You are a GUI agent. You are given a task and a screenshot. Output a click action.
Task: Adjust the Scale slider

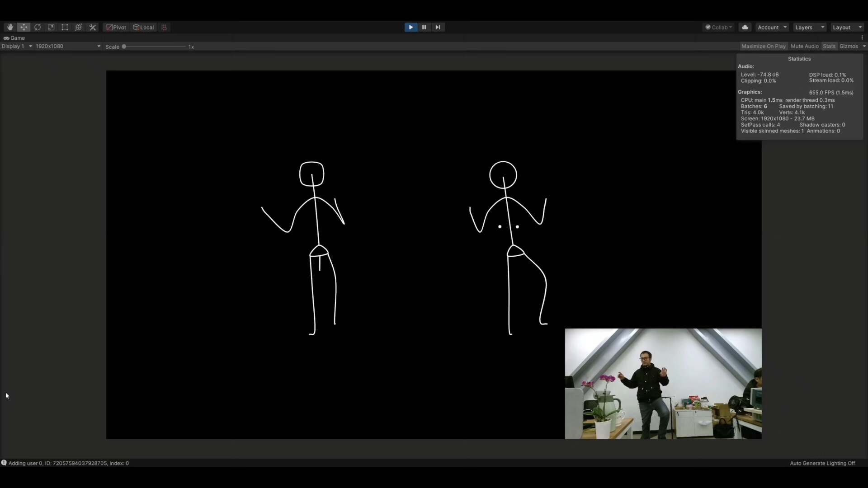[x=124, y=47]
